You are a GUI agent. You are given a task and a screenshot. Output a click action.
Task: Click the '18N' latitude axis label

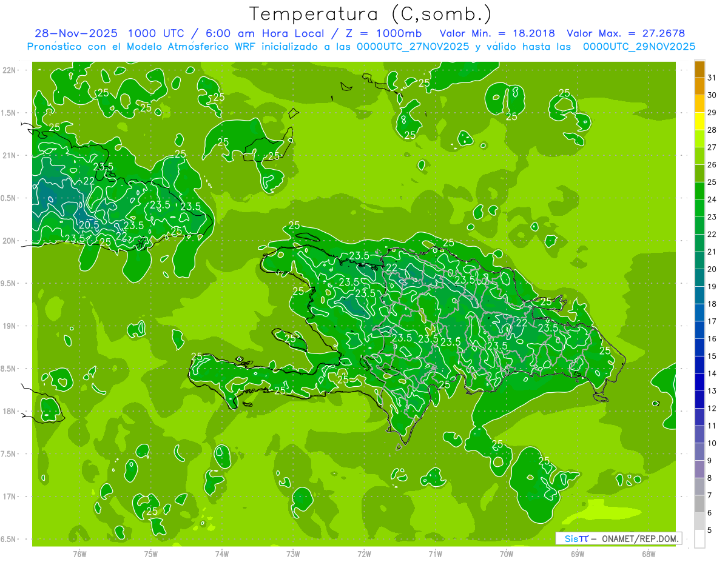(10, 411)
